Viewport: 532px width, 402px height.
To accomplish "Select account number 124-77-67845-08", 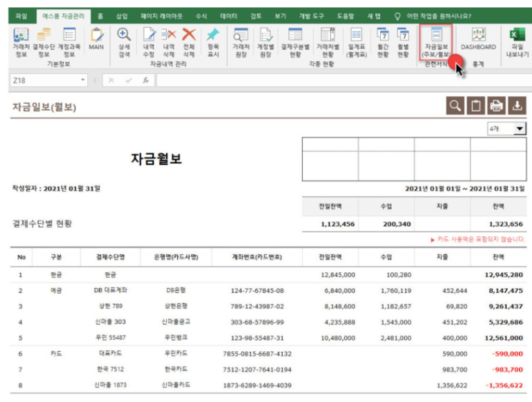I will pos(257,291).
